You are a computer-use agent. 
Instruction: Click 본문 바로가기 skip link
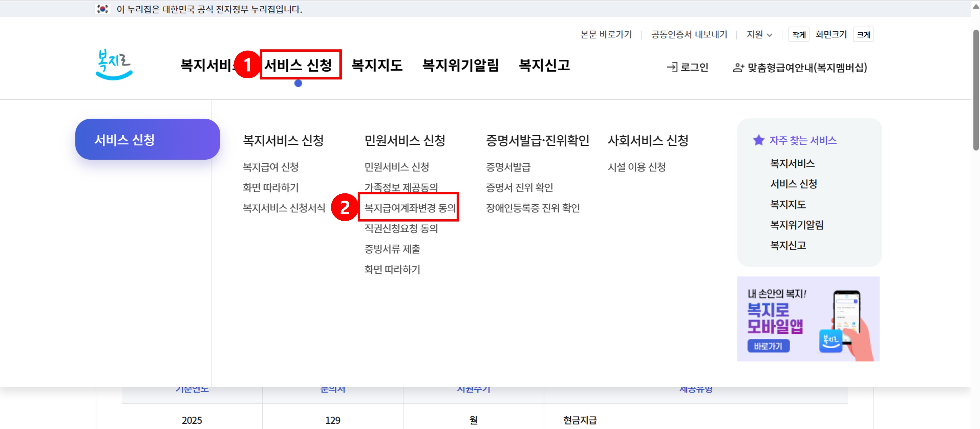606,35
